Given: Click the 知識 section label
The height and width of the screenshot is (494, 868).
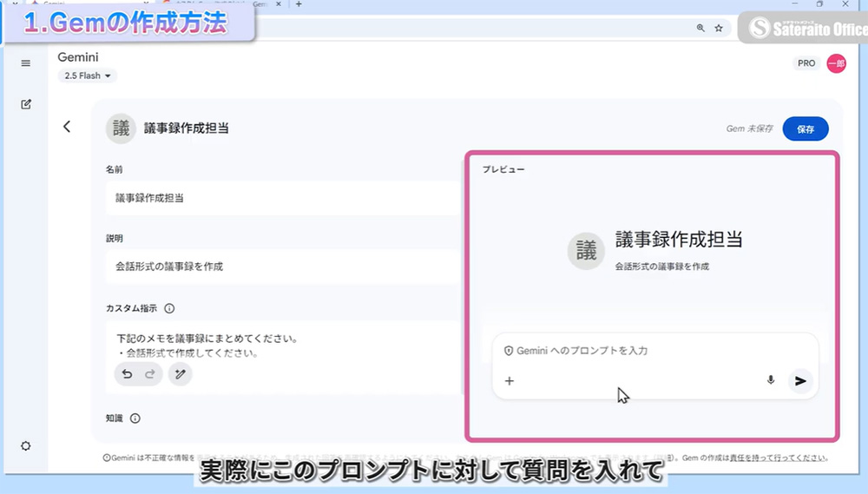Looking at the screenshot, I should (114, 418).
